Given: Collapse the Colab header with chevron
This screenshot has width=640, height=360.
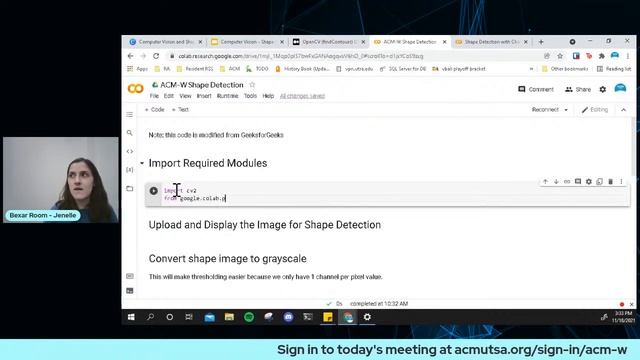Looking at the screenshot, I should click(623, 110).
